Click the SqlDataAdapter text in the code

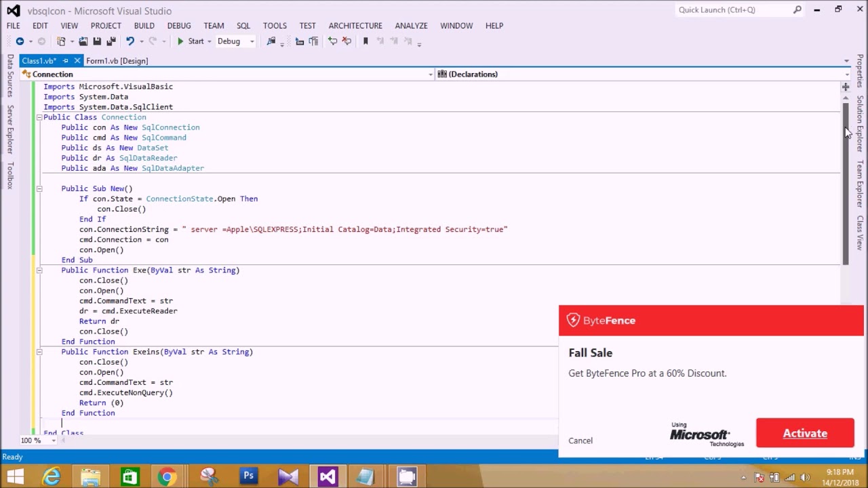point(173,168)
